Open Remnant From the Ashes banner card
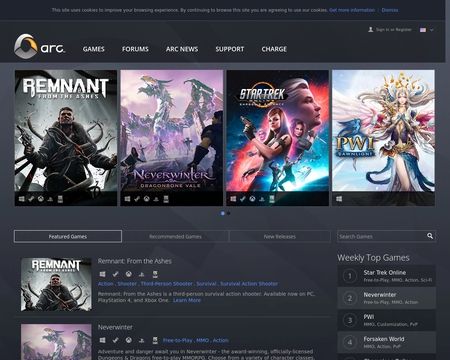 tap(66, 138)
